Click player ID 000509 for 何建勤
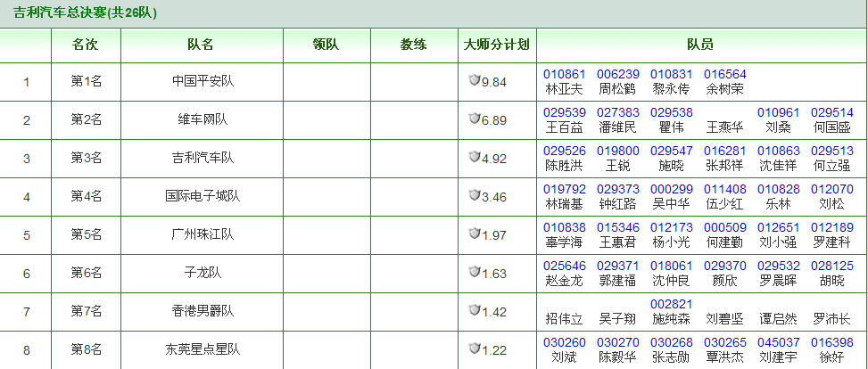This screenshot has width=868, height=369. pos(724,227)
